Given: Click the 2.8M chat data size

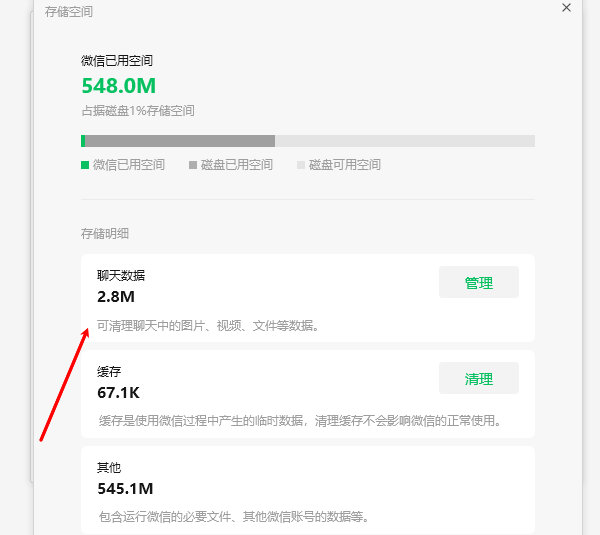Looking at the screenshot, I should coord(116,297).
